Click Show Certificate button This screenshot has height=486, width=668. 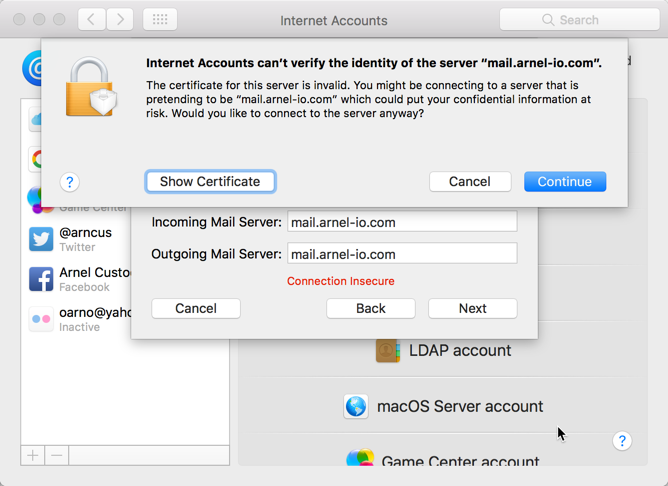[x=210, y=182]
